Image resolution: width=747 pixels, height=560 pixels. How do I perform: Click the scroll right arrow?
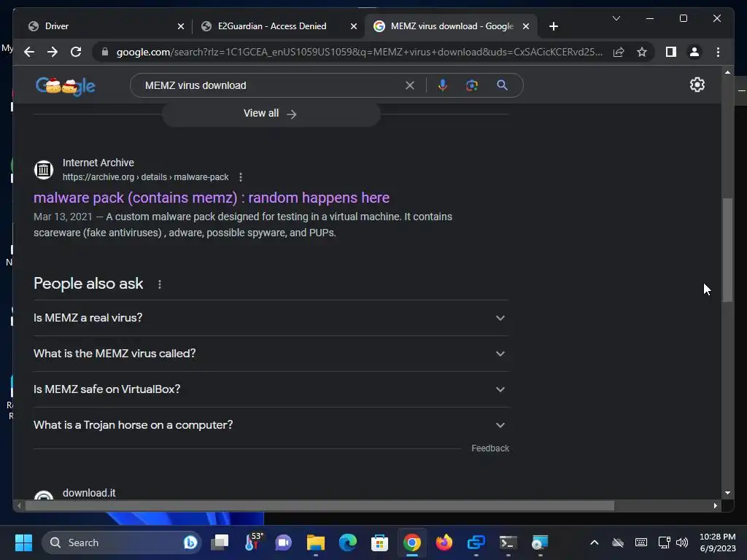(x=715, y=506)
